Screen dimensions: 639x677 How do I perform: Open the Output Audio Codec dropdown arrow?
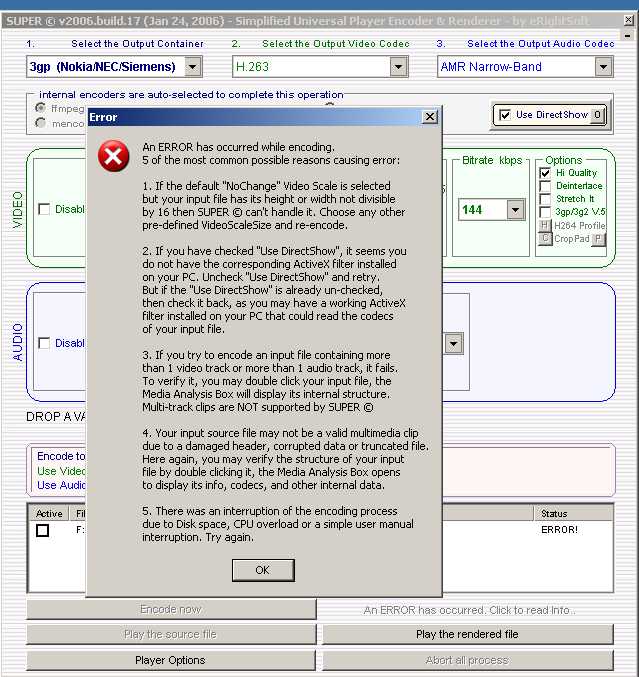[x=603, y=67]
